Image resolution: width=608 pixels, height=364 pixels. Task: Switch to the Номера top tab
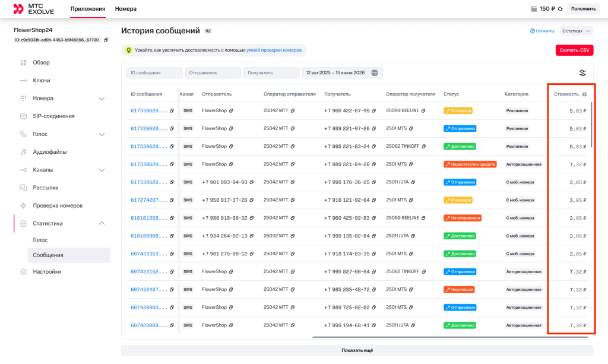[126, 9]
